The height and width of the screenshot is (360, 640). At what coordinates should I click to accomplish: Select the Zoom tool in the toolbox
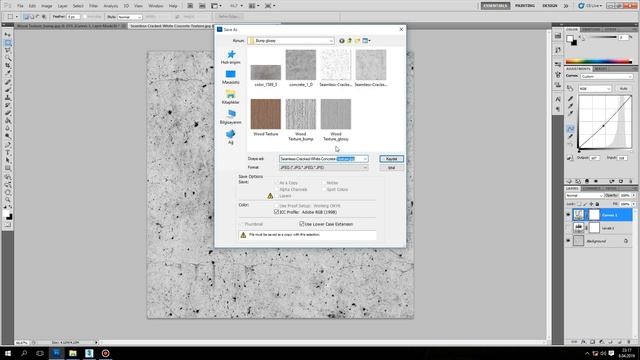(x=8, y=200)
